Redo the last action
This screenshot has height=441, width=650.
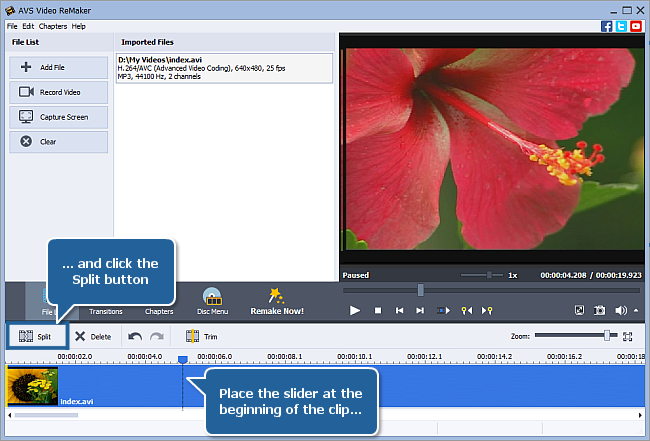pyautogui.click(x=157, y=337)
